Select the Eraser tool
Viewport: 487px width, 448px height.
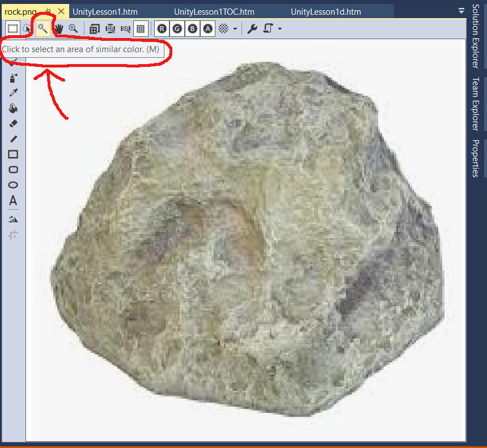(13, 124)
